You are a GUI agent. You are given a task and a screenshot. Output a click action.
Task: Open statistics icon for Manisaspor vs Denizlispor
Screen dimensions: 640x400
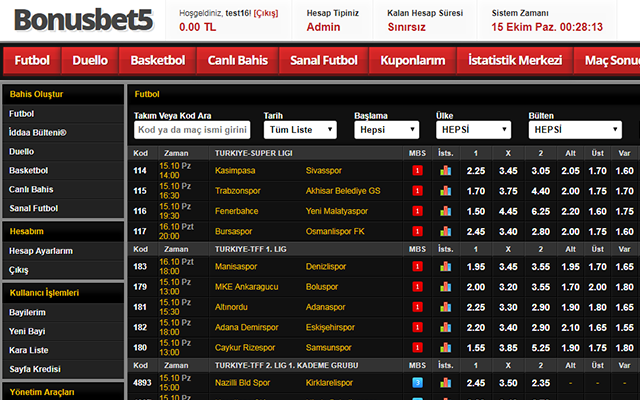[445, 267]
